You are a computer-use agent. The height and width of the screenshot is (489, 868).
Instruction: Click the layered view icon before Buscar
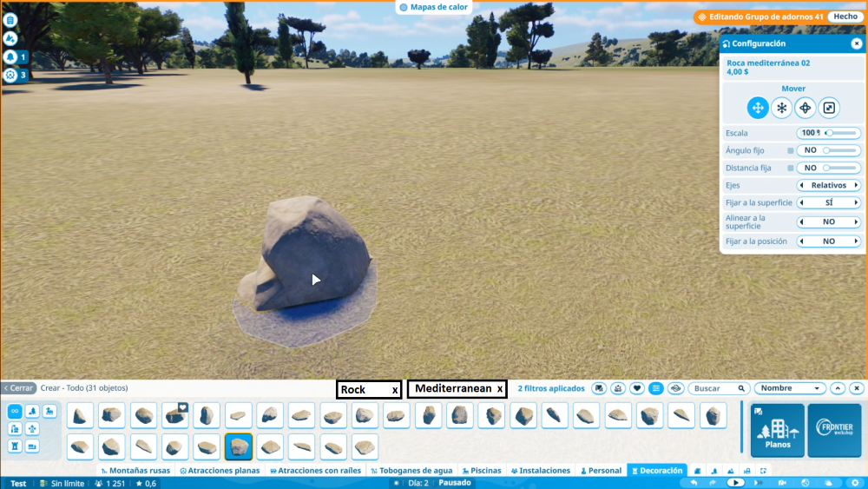(x=675, y=388)
